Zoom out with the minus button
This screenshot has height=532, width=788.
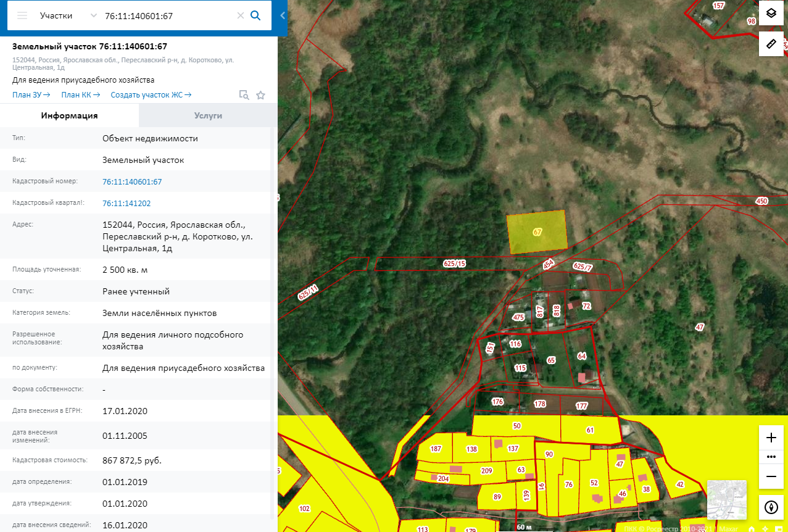771,476
